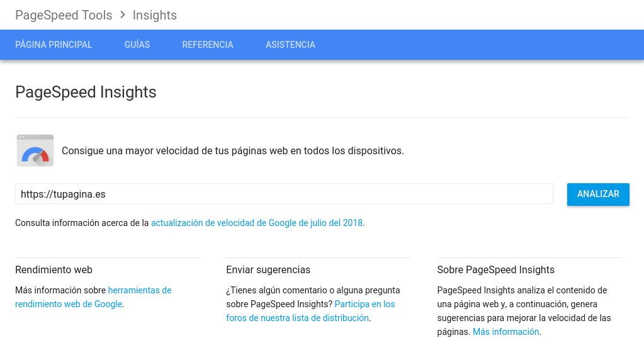Click the ANALIZAR button
644x362 pixels.
(598, 194)
